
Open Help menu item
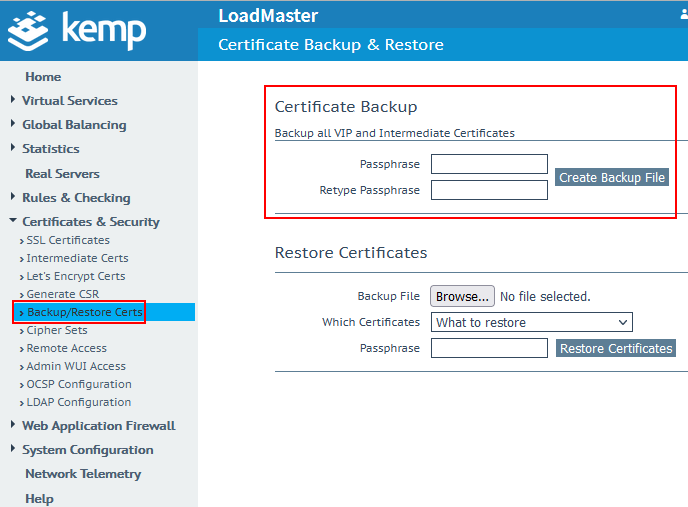pyautogui.click(x=39, y=499)
